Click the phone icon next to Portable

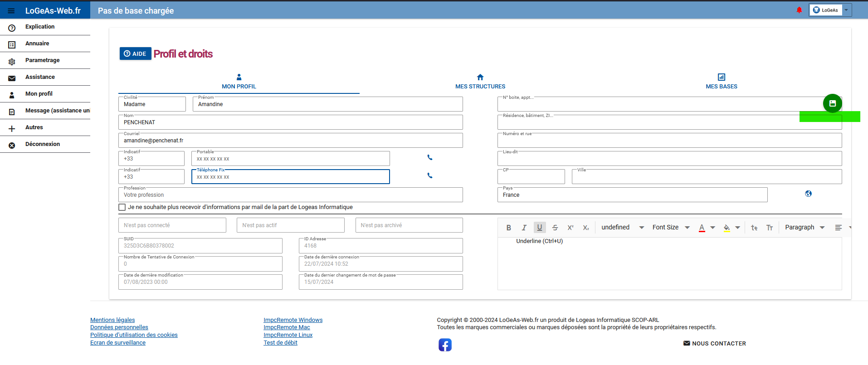[430, 157]
